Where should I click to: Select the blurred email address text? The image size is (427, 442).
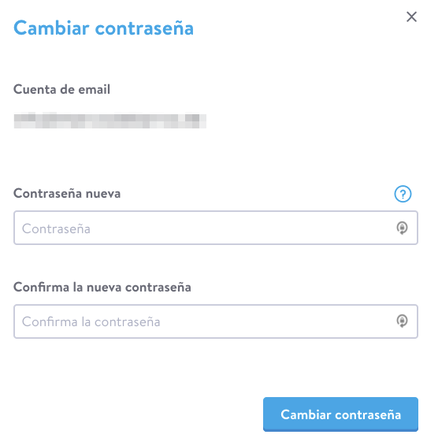coord(110,121)
